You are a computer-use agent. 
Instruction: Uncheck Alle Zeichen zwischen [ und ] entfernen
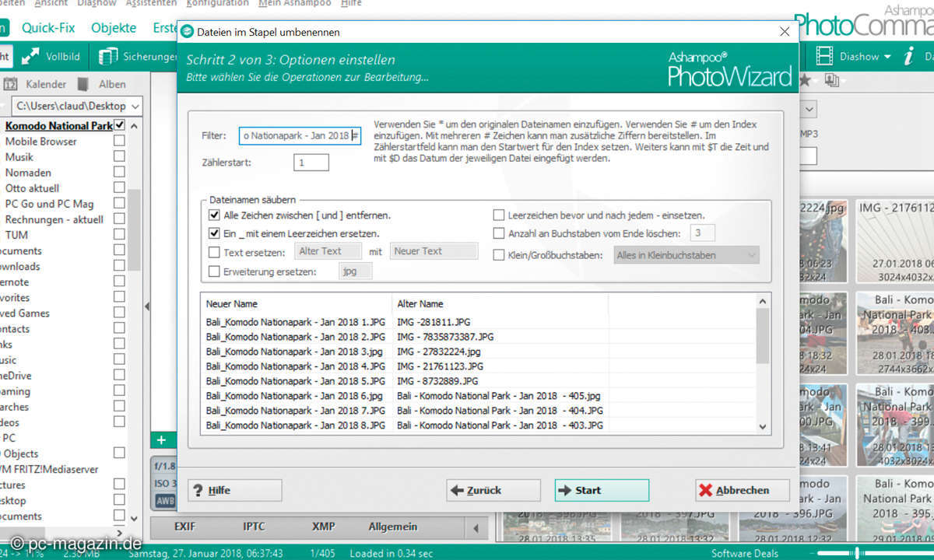coord(214,215)
